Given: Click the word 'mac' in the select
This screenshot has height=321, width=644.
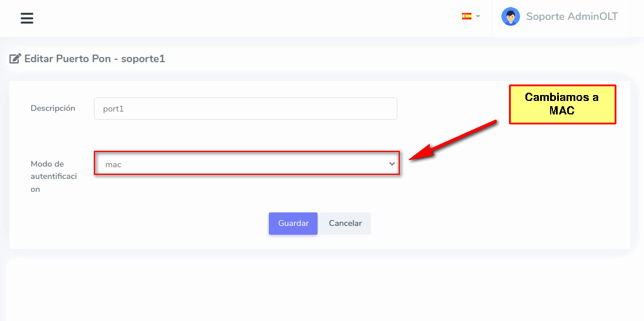Looking at the screenshot, I should pos(113,164).
